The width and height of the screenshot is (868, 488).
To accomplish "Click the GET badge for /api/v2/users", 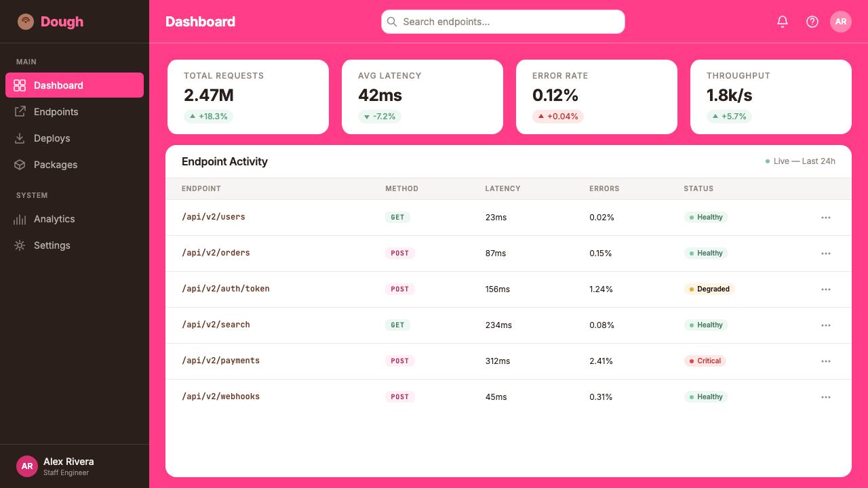I will 397,218.
